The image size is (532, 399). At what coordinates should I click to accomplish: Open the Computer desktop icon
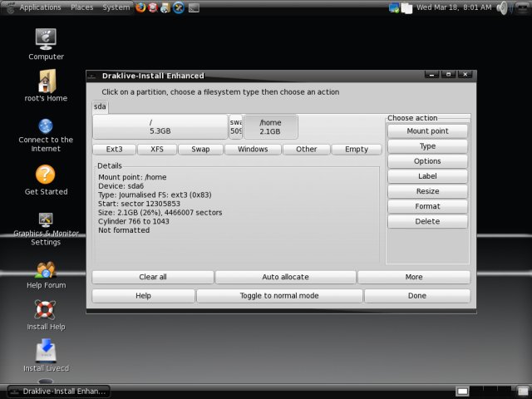[x=46, y=38]
